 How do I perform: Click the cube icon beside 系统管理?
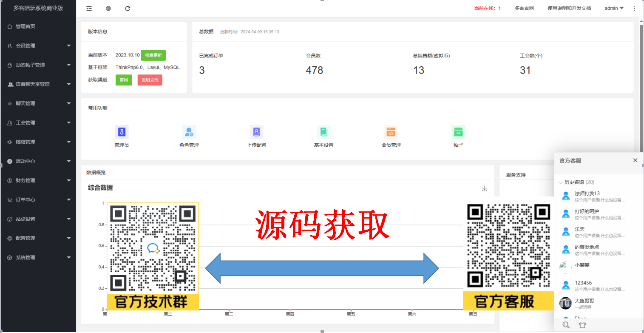(10, 257)
